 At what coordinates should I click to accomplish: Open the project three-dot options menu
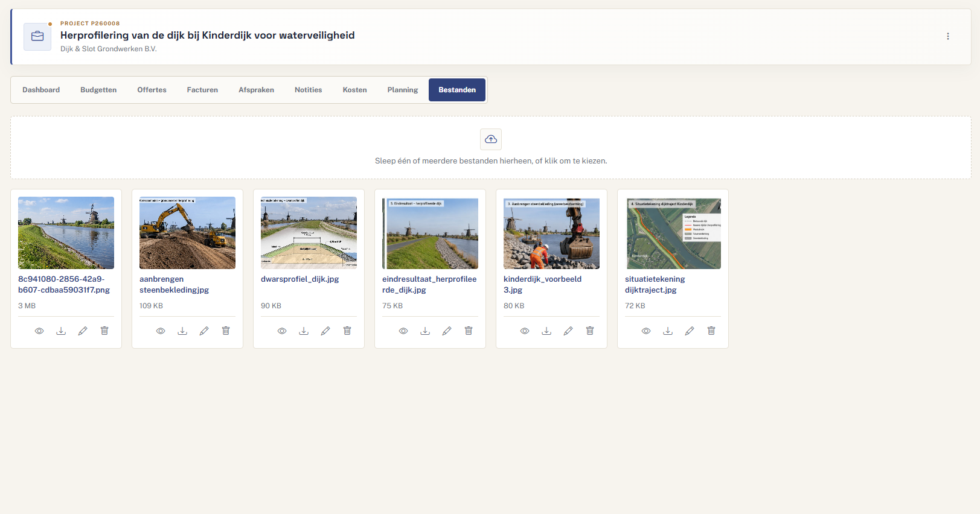click(x=948, y=36)
